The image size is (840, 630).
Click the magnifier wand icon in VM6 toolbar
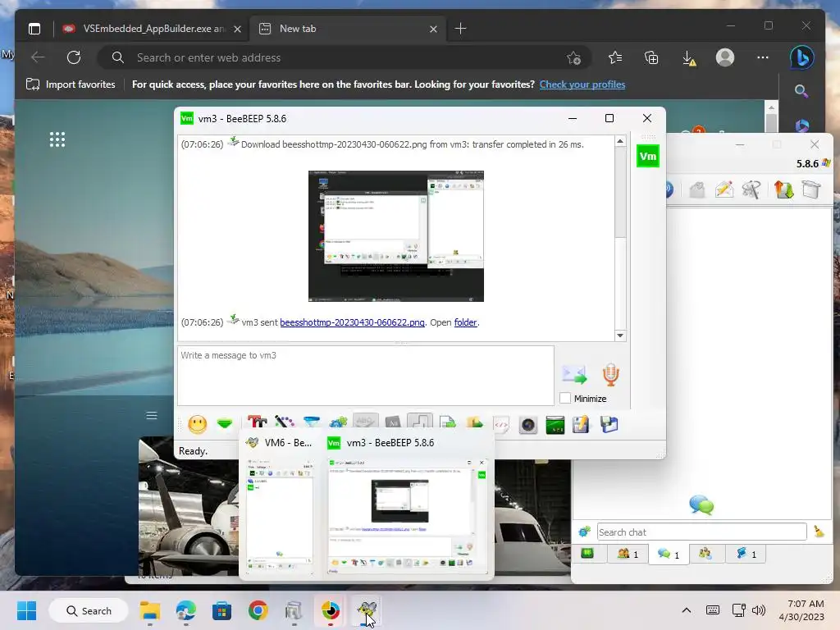(751, 189)
